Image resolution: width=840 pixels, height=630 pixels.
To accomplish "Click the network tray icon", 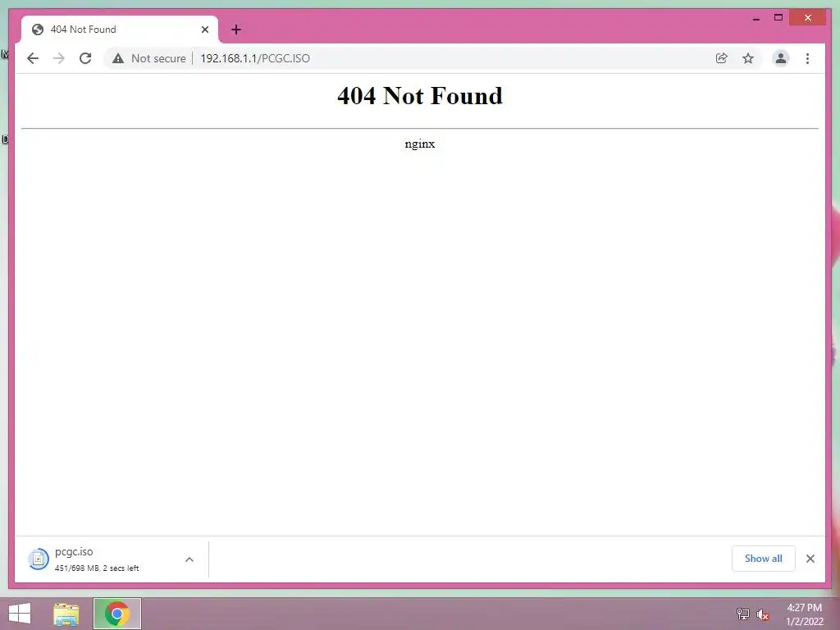I will click(743, 614).
